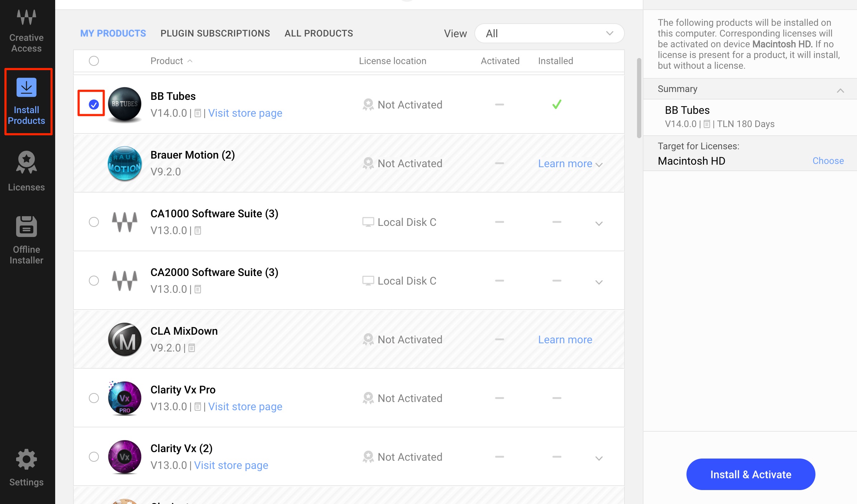Screen dimensions: 857x504
Task: Click Learn more for CLA MixDown
Action: 565,339
